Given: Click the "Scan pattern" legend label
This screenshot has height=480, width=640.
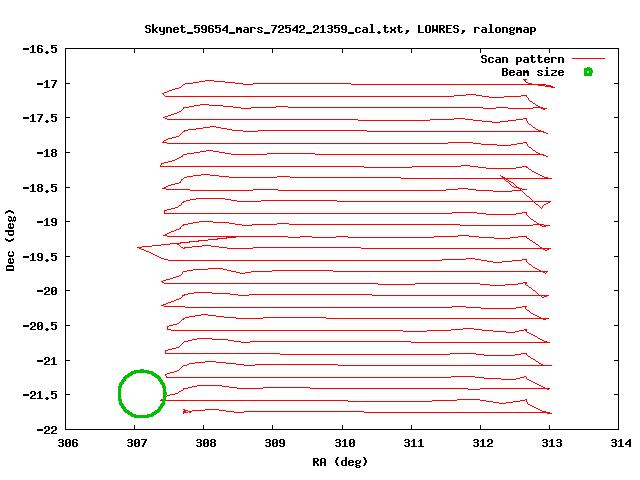Looking at the screenshot, I should click(522, 59).
